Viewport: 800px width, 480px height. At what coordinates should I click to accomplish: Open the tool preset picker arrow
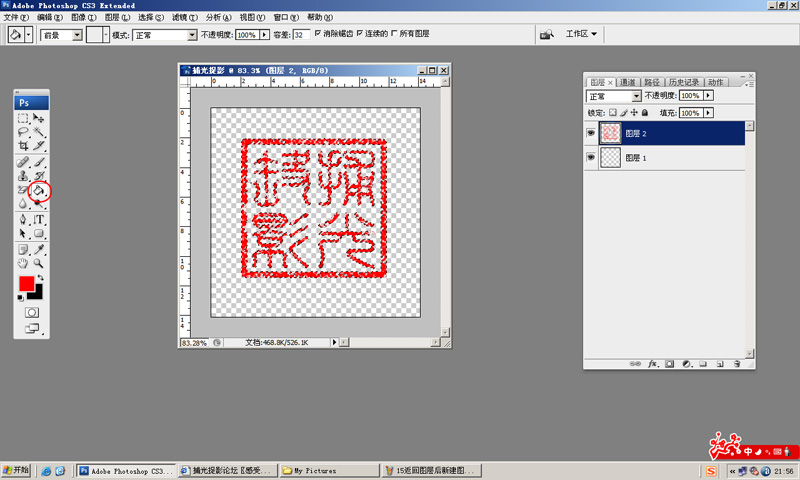(x=29, y=35)
